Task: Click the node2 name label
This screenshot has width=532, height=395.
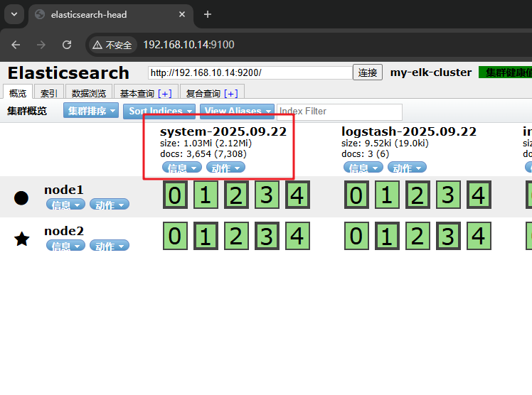Action: click(64, 231)
